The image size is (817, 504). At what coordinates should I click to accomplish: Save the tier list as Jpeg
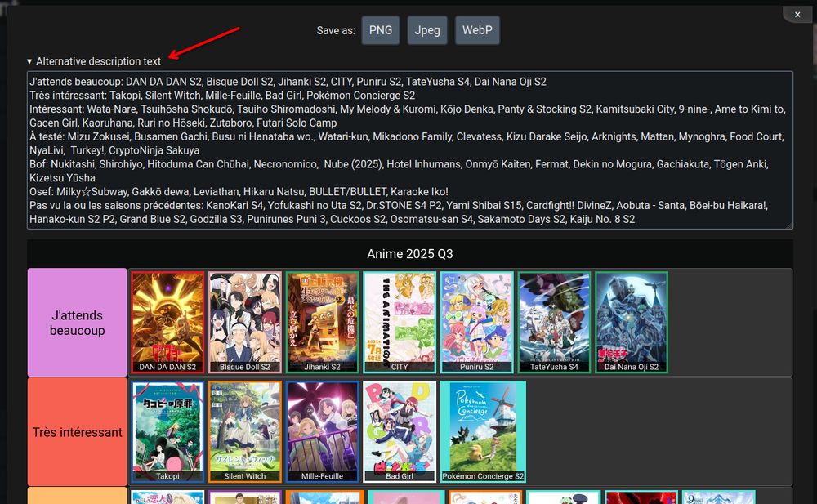pyautogui.click(x=427, y=30)
